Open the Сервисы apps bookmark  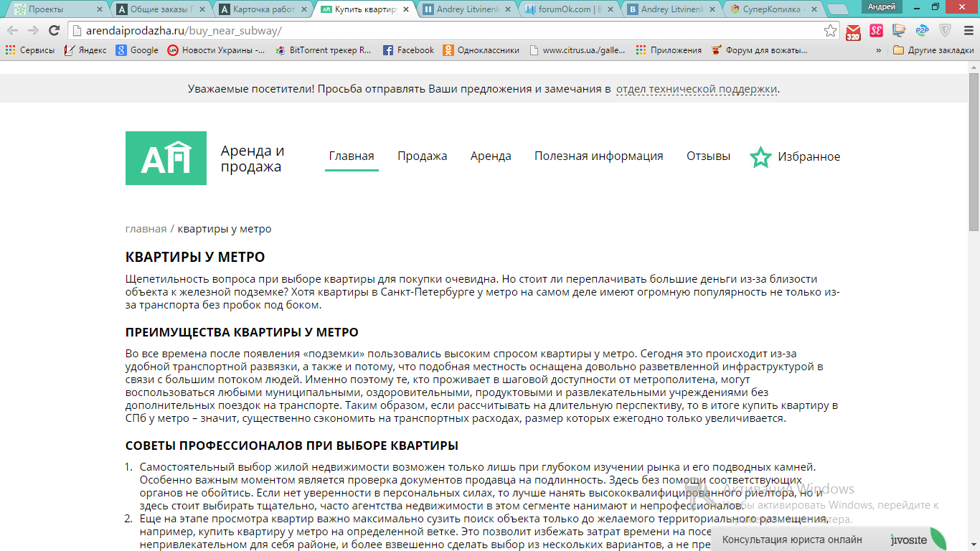[30, 50]
